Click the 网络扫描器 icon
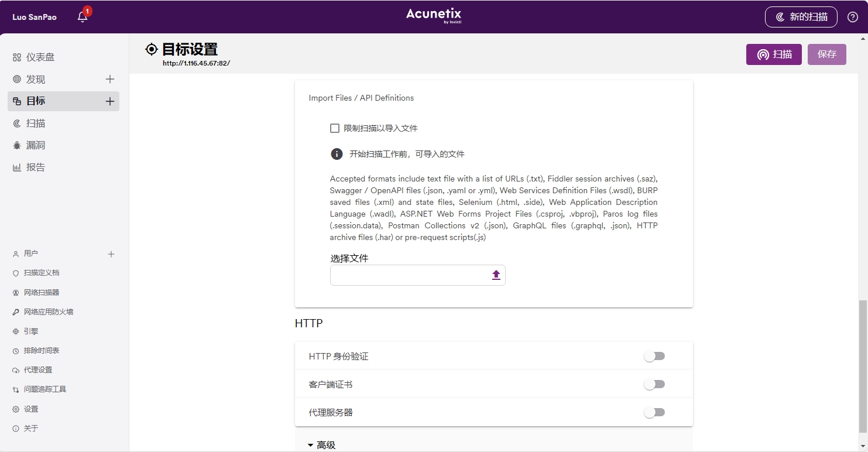The image size is (868, 452). [16, 293]
